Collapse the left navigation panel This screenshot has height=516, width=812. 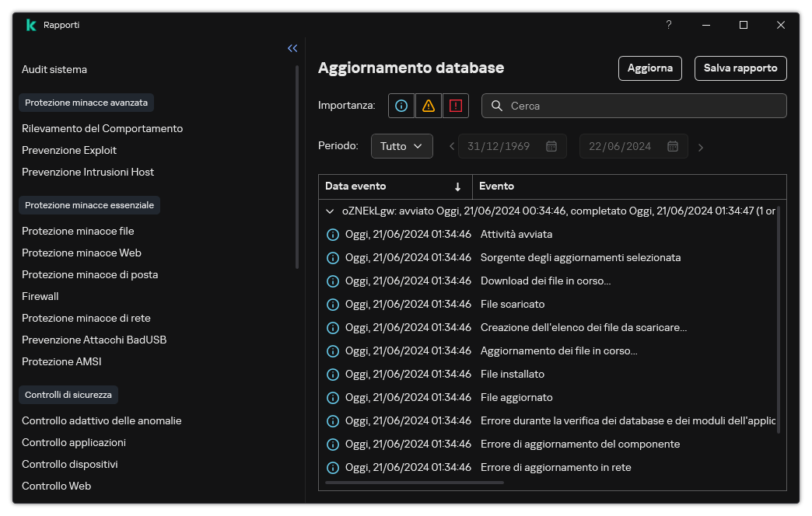coord(292,48)
